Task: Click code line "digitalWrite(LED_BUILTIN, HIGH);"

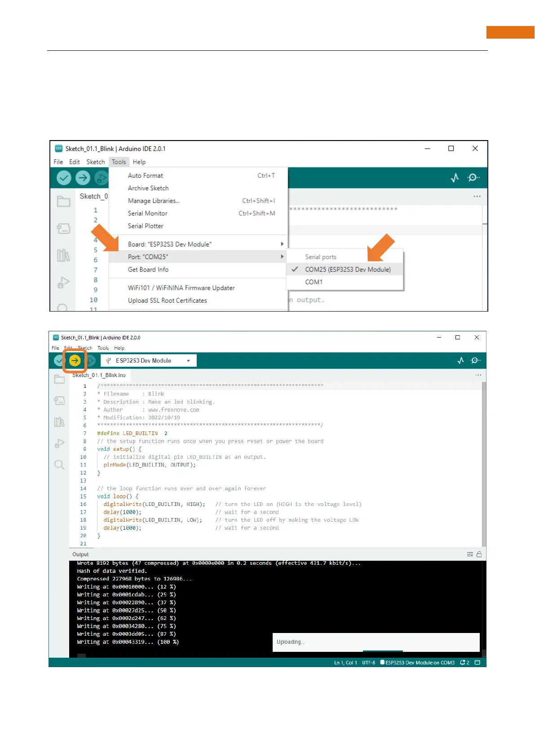Action: (154, 504)
